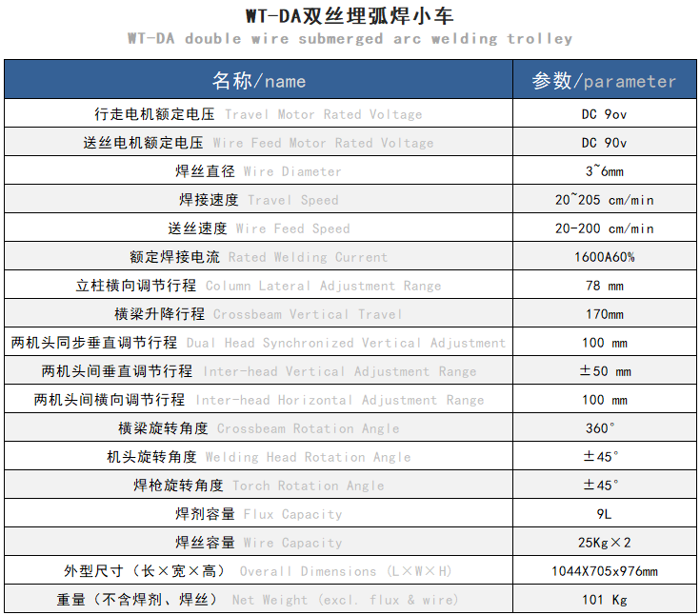Select the row 立柱横向调节行程 Column Lateral Adjustment Range

350,285
